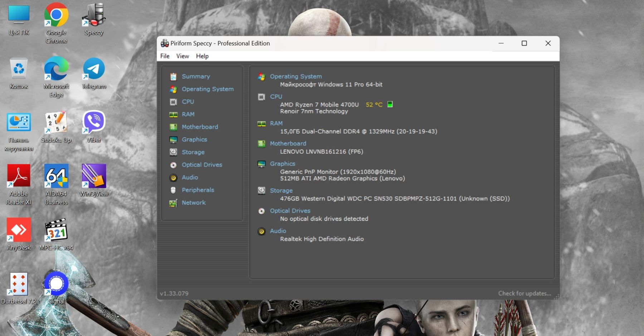Select RAM in the sidebar list
Viewport: 644px width, 336px height.
click(x=188, y=114)
